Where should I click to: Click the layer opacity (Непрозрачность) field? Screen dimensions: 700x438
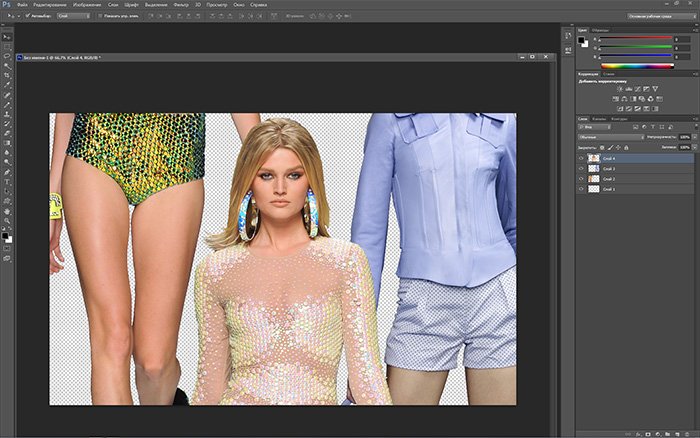(685, 137)
